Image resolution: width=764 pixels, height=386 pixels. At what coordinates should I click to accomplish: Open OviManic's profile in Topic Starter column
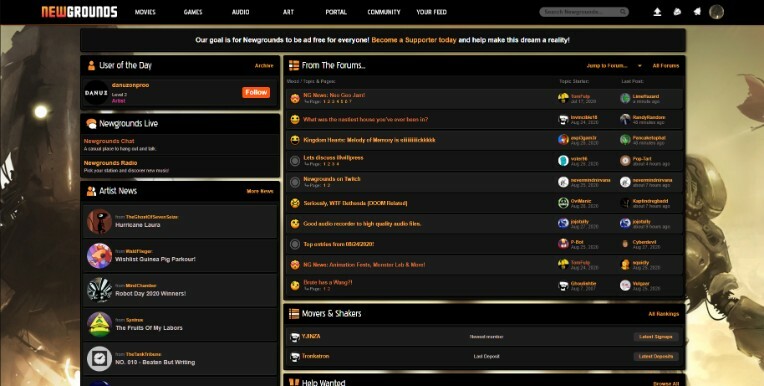581,200
